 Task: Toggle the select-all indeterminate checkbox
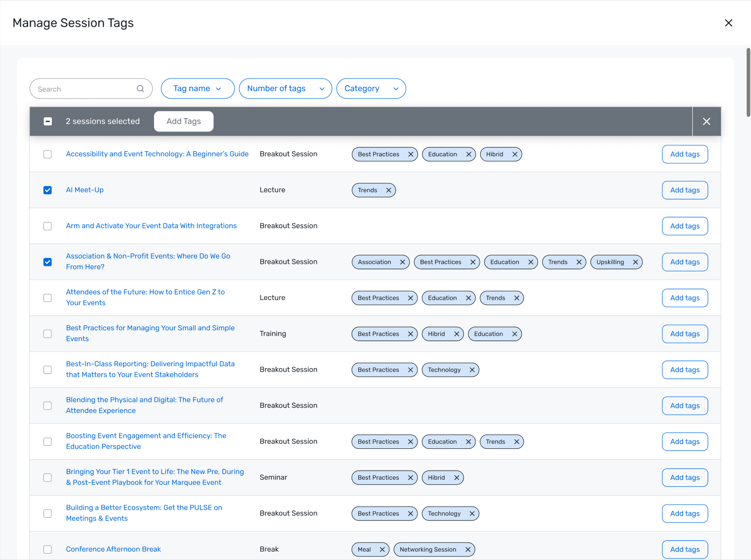coord(48,122)
